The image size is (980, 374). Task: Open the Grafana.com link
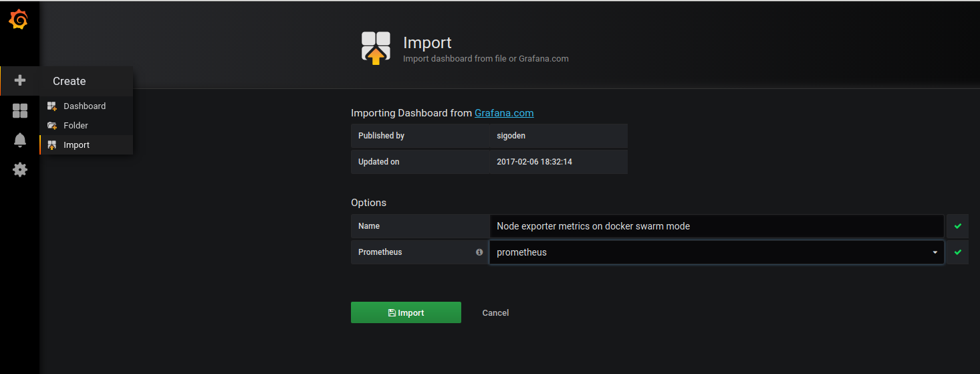tap(504, 113)
